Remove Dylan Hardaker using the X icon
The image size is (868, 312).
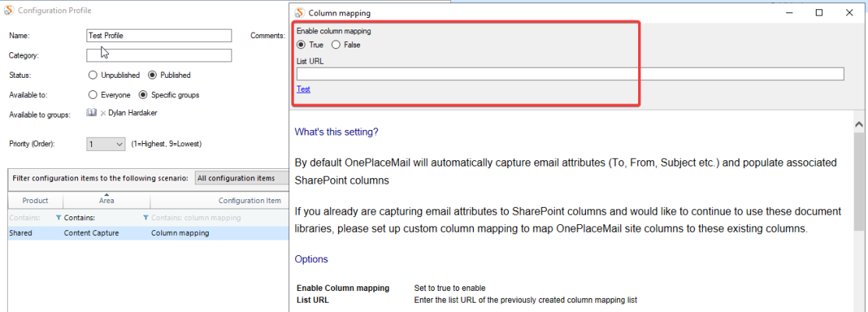[103, 114]
